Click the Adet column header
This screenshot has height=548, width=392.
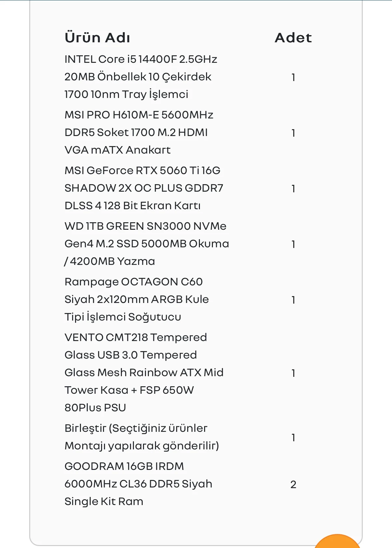[293, 38]
